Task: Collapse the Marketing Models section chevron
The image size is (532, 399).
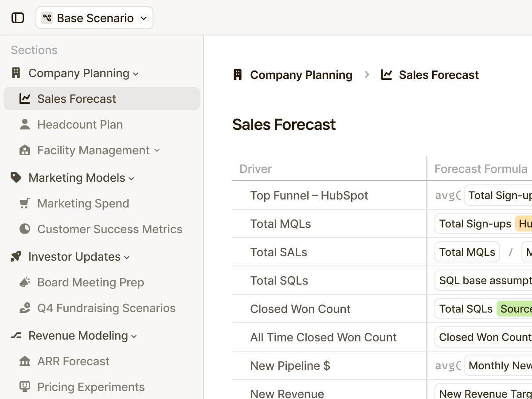Action: [131, 179]
